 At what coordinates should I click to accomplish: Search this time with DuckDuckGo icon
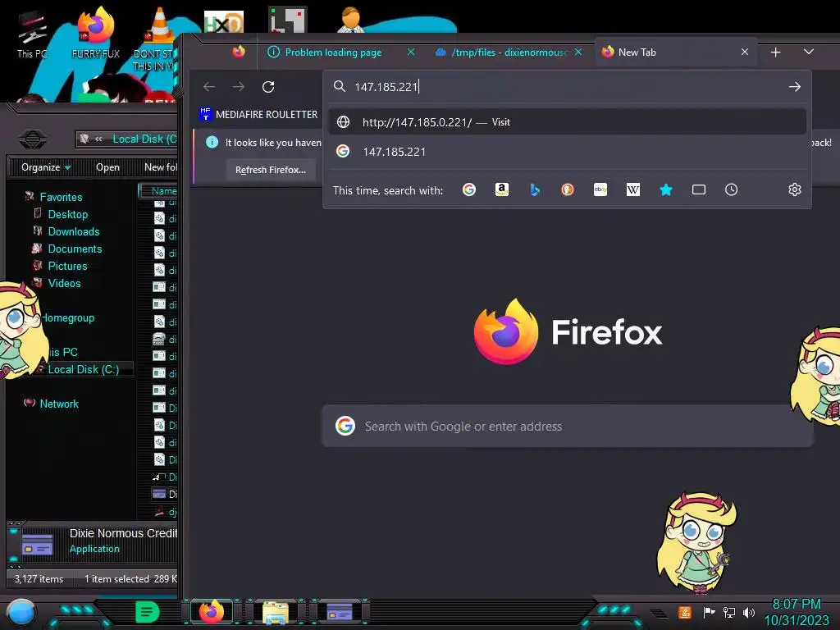pyautogui.click(x=568, y=189)
